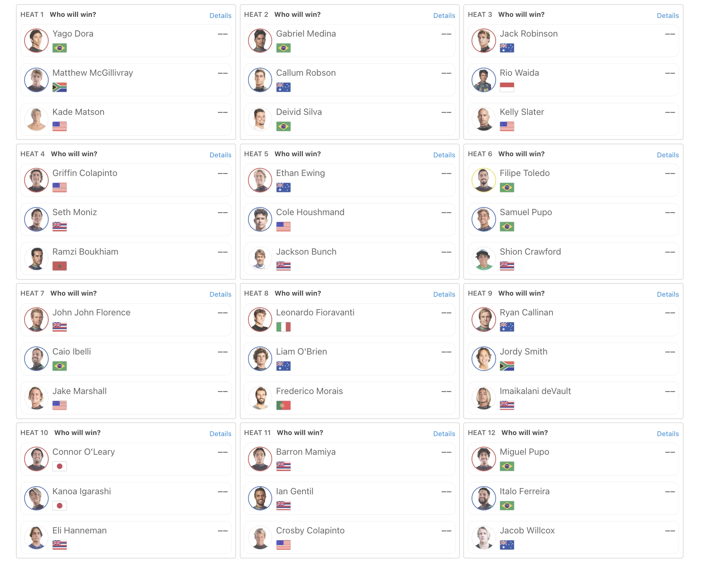Viewport: 728px width, 570px height.
Task: Click the Hawaii flag under John John Florence
Action: [59, 327]
